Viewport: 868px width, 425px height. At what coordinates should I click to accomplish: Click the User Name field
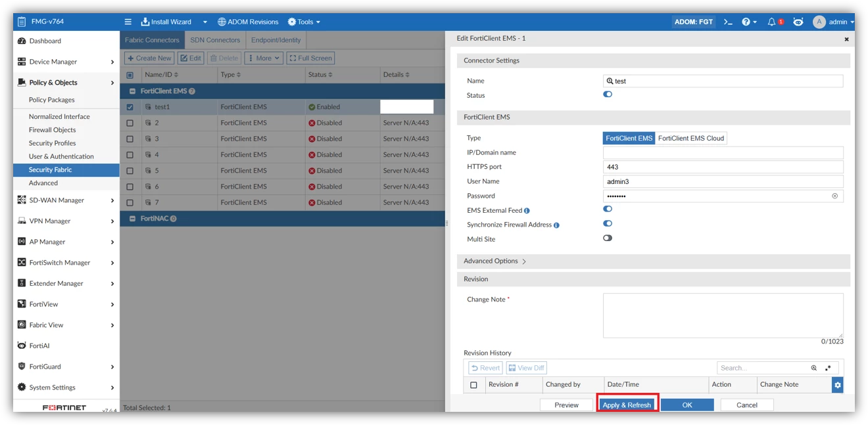tap(723, 181)
